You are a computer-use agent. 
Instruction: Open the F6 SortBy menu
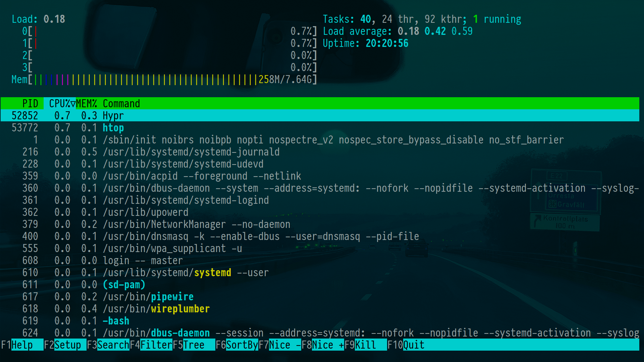click(237, 345)
